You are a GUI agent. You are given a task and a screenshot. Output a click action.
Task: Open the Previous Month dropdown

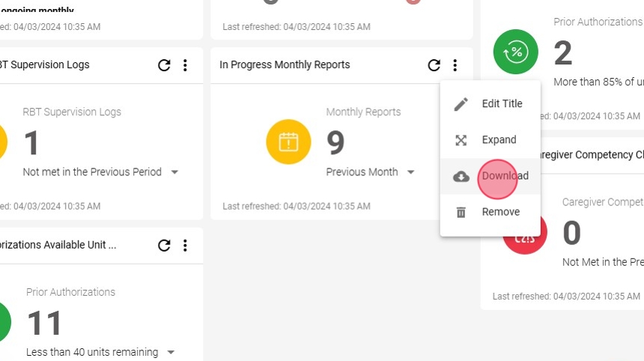[370, 172]
